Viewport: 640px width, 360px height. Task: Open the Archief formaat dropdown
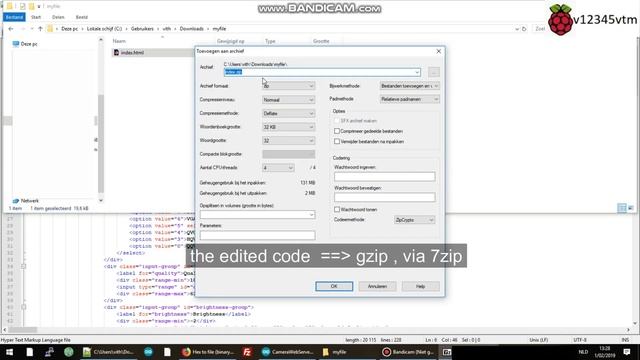288,86
